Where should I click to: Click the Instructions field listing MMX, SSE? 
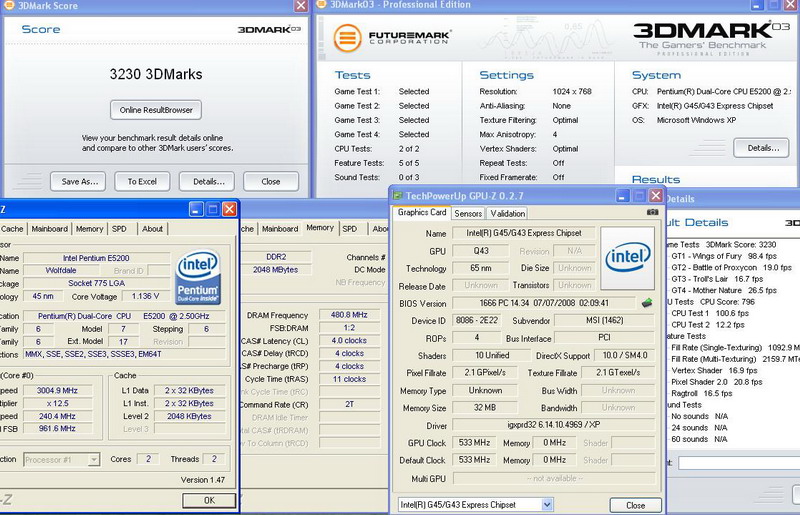tap(123, 354)
